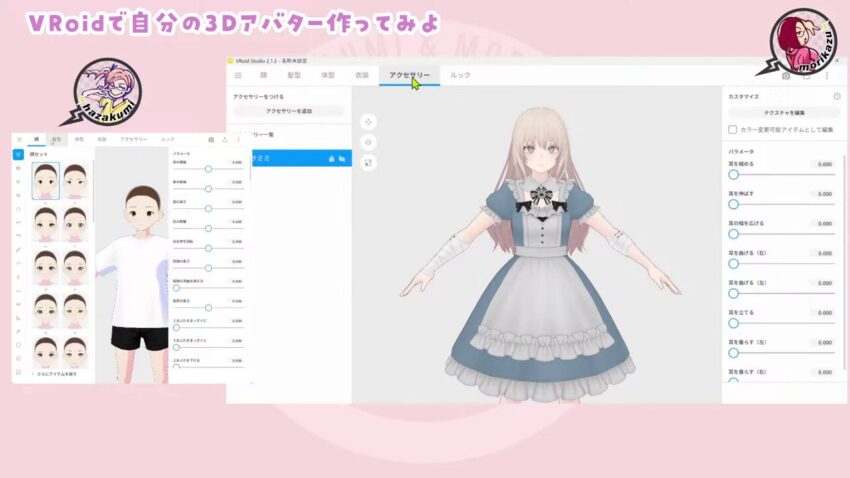Click the 耳を曲げる (左) slider handle
Image resolution: width=850 pixels, height=478 pixels.
coord(733,294)
